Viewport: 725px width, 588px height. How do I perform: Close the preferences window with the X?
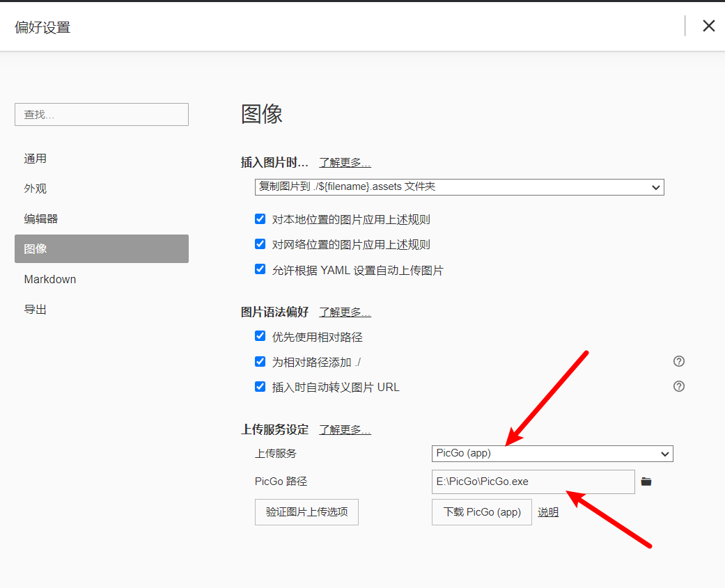[x=708, y=26]
